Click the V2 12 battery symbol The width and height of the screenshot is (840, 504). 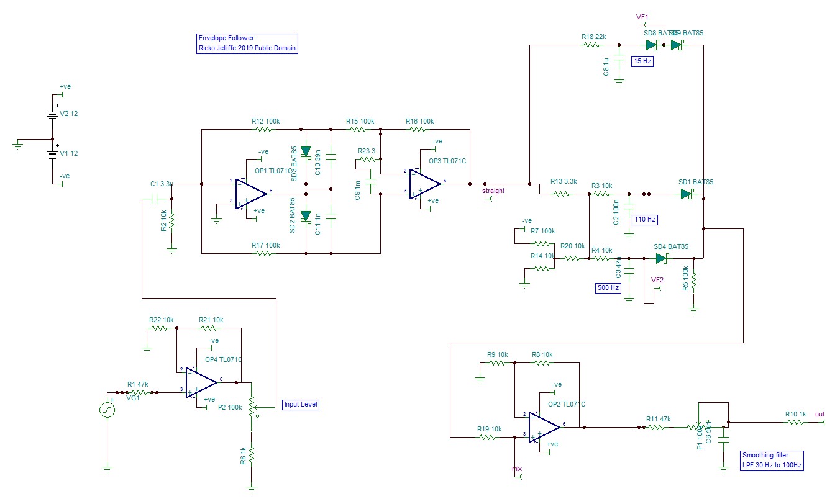point(53,115)
